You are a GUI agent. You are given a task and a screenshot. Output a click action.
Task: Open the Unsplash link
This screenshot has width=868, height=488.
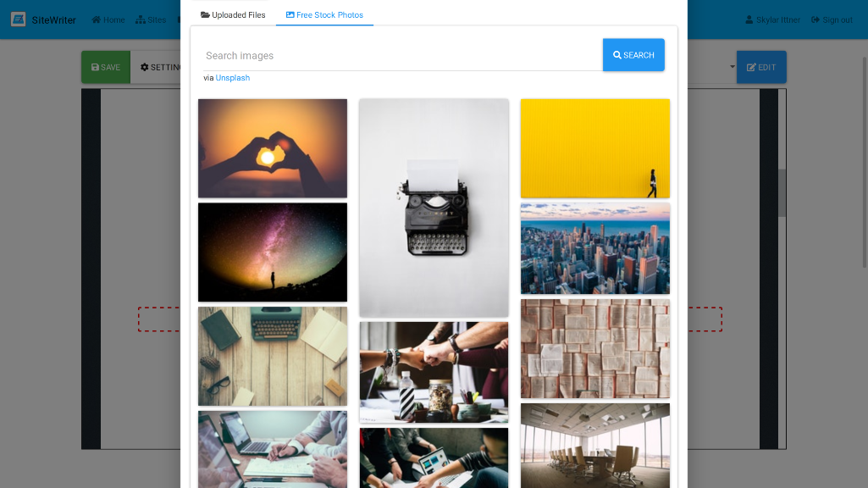233,78
